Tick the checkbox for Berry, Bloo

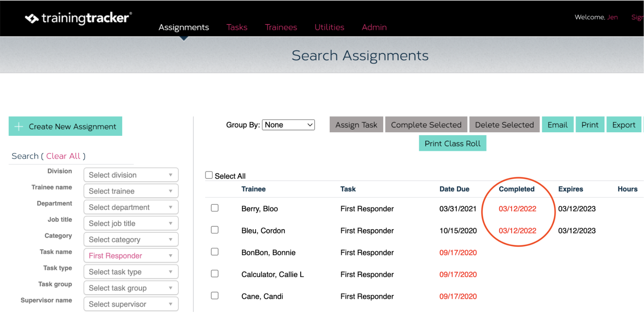pos(215,208)
